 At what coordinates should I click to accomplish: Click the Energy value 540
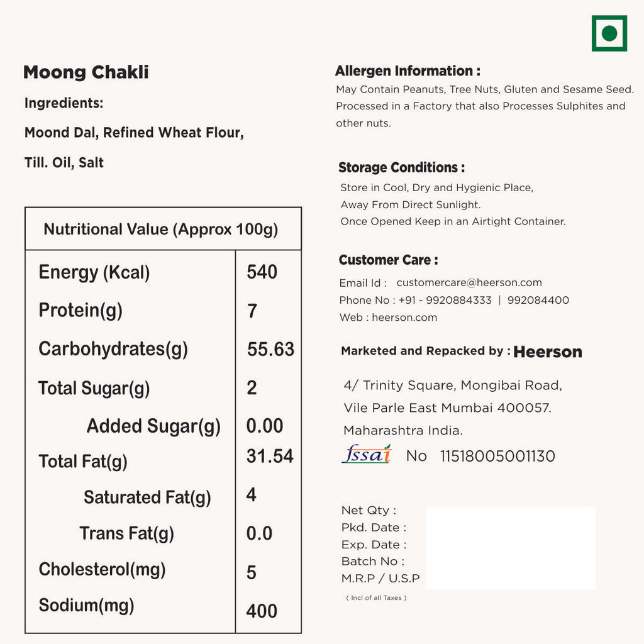(x=262, y=272)
